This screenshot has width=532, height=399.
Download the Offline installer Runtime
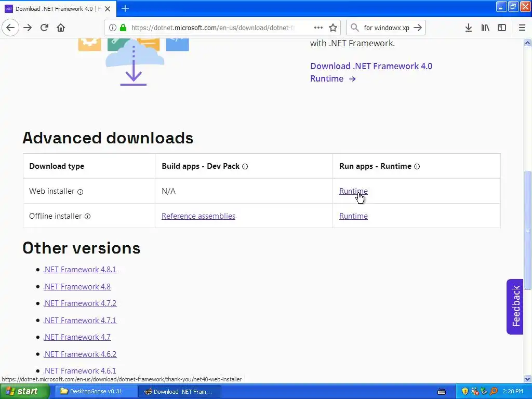click(353, 216)
